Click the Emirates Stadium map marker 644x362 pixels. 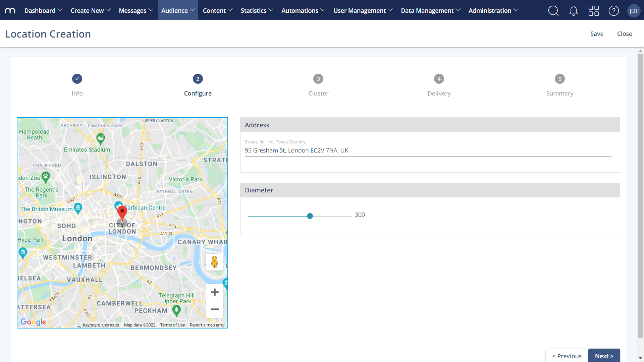(101, 138)
